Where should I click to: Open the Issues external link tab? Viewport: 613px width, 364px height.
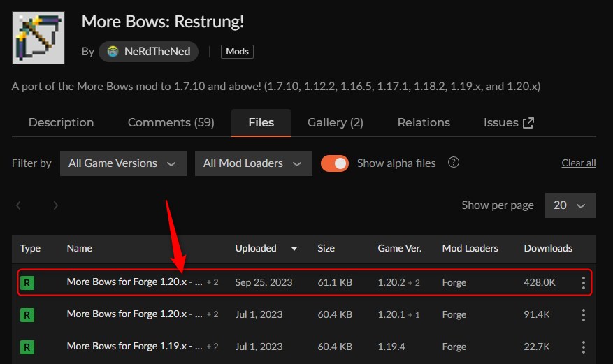(x=509, y=123)
